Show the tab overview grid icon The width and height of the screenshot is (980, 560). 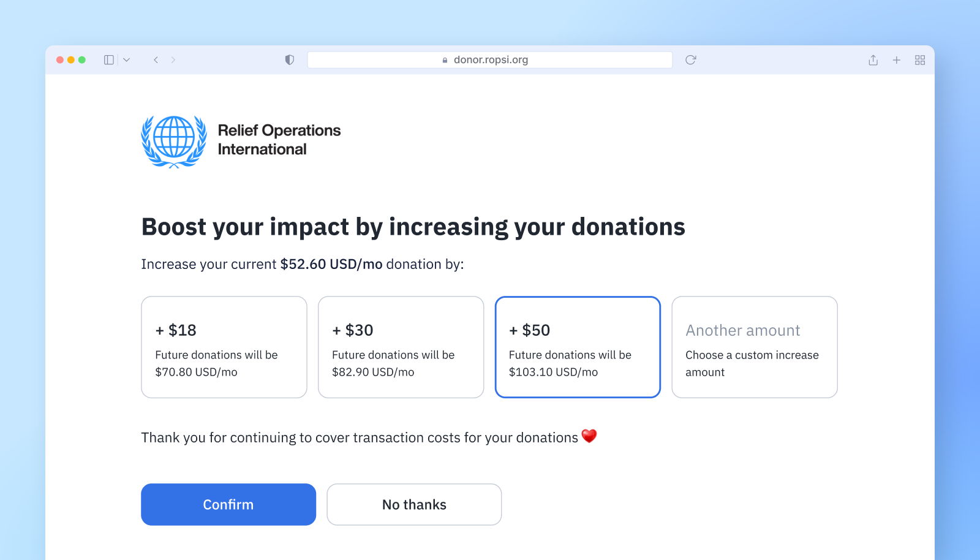pos(920,60)
